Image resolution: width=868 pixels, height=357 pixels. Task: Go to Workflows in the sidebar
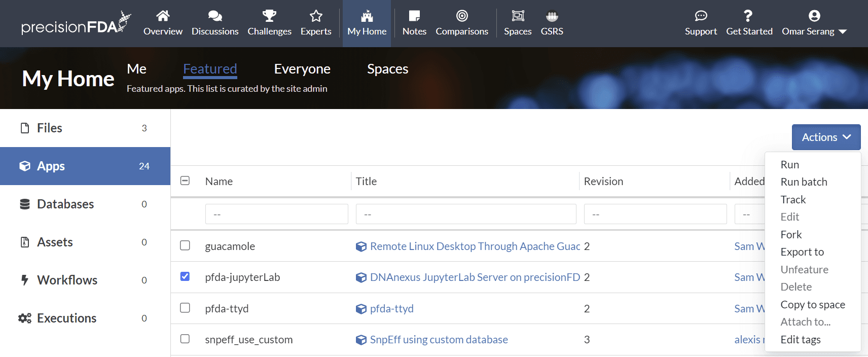click(x=67, y=280)
